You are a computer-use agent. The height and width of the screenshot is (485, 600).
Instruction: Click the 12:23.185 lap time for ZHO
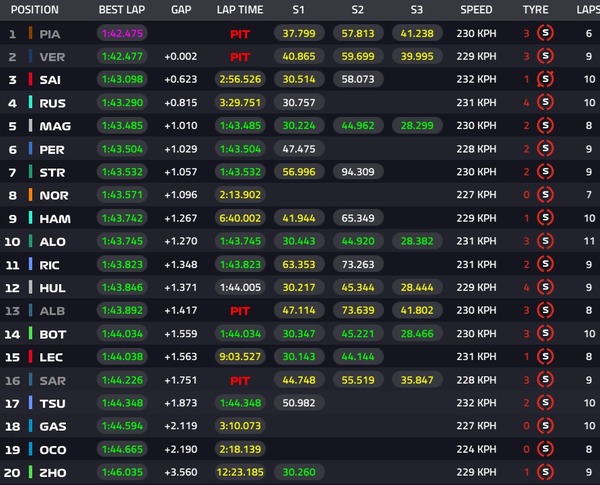point(240,472)
